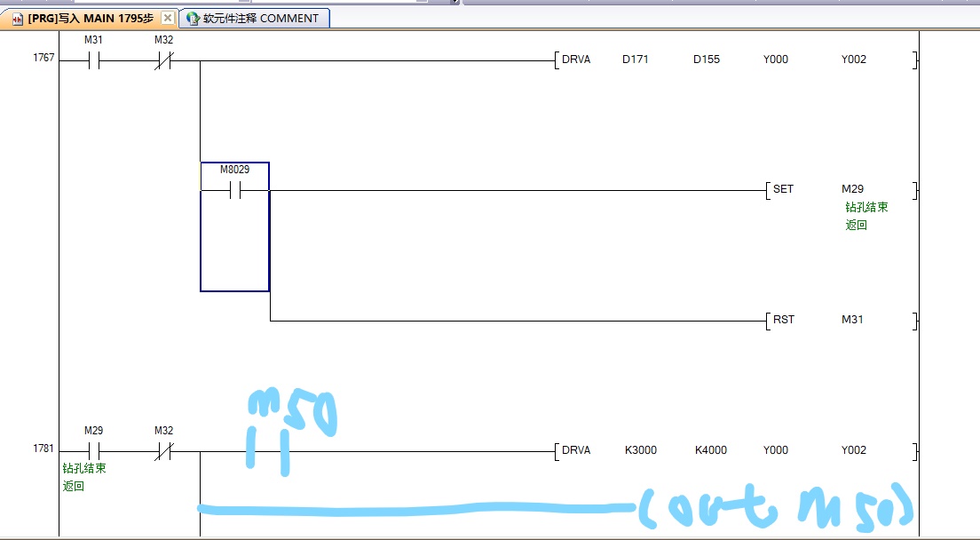The image size is (980, 540).
Task: Click the SET instruction for M29
Action: pos(783,189)
